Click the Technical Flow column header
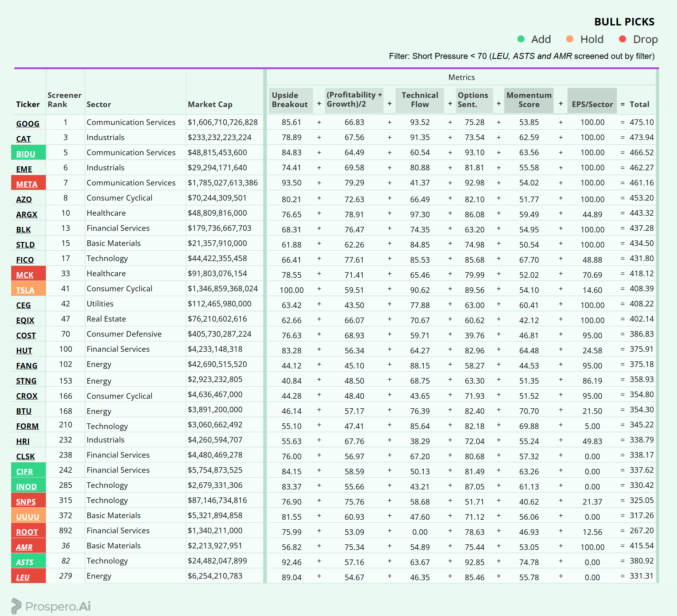 (420, 100)
